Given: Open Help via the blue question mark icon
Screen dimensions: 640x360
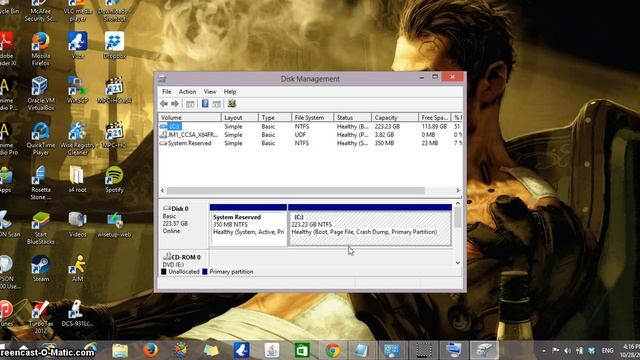Looking at the screenshot, I should 205,104.
